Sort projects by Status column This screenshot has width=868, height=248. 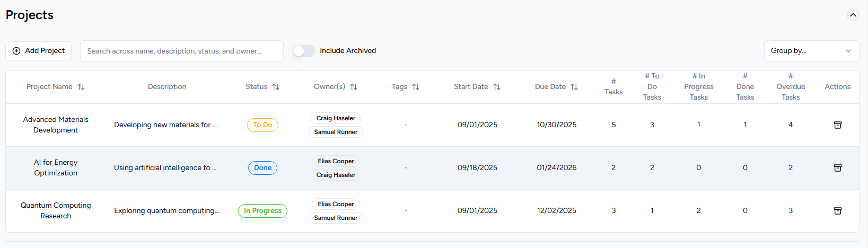tap(276, 87)
